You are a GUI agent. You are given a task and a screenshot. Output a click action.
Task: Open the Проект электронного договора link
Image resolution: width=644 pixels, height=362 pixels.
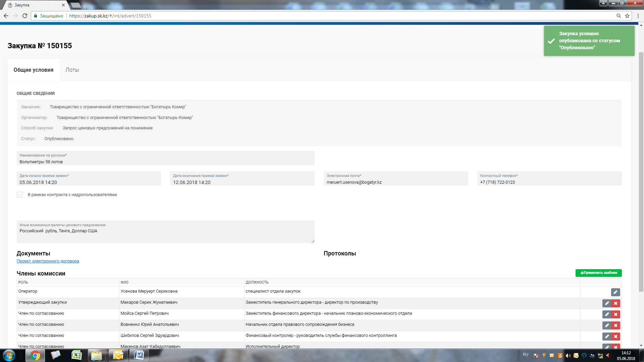tap(48, 261)
